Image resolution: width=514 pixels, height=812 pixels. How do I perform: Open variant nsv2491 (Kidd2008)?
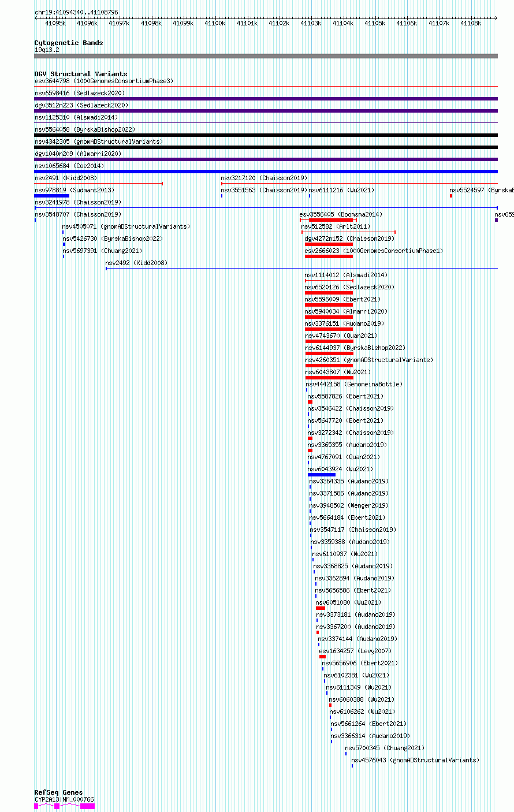click(66, 178)
